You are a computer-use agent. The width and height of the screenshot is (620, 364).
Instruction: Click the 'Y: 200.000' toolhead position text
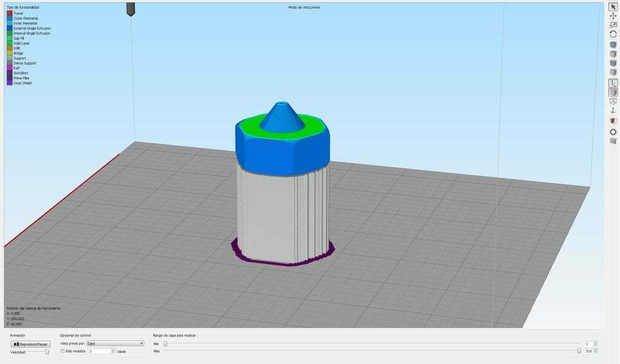pos(15,319)
